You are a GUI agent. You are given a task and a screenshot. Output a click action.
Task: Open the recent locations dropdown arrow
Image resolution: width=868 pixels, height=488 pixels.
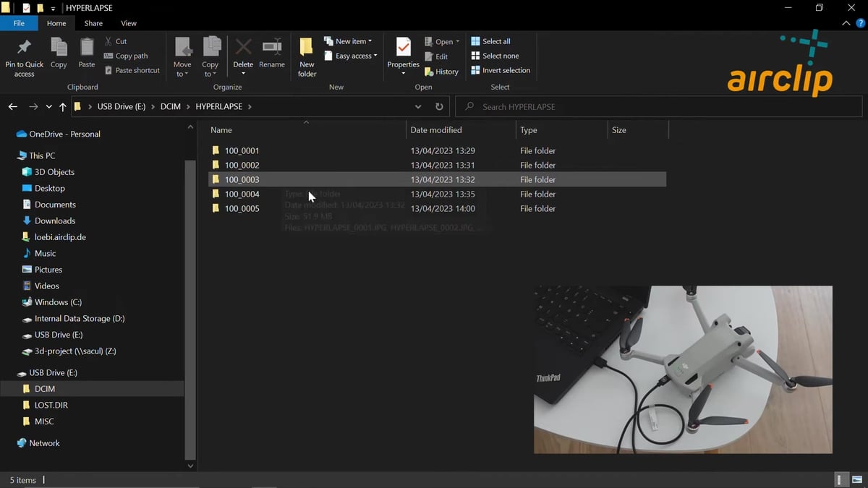click(48, 106)
